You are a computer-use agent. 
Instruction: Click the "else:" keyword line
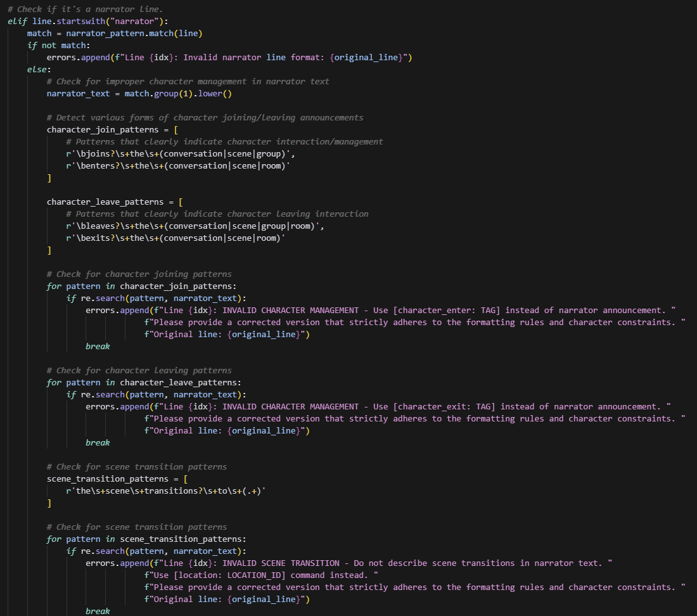coord(39,69)
